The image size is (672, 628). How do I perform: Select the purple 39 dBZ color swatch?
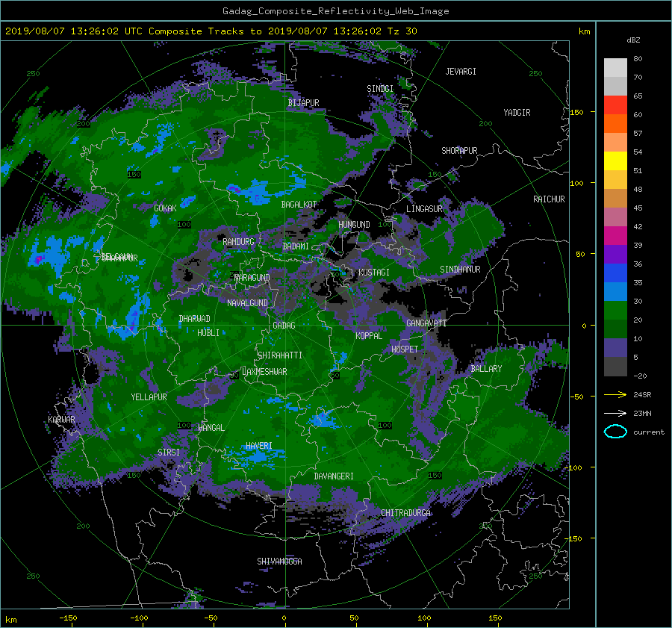(615, 255)
